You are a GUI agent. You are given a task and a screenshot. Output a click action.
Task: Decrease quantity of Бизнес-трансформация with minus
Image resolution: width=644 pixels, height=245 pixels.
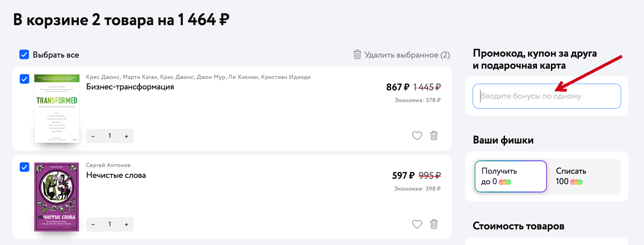[93, 136]
